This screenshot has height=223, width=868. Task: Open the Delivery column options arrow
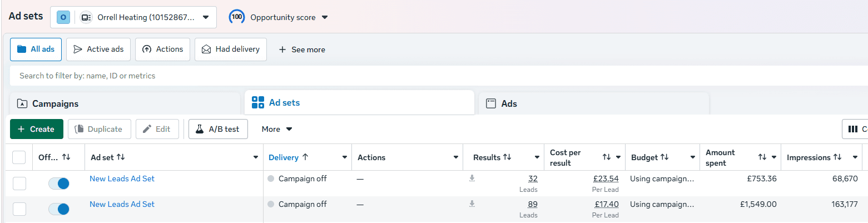coord(345,157)
